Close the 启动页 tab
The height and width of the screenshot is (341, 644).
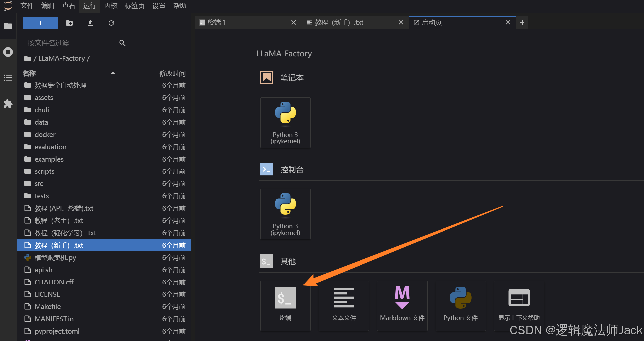pos(508,22)
